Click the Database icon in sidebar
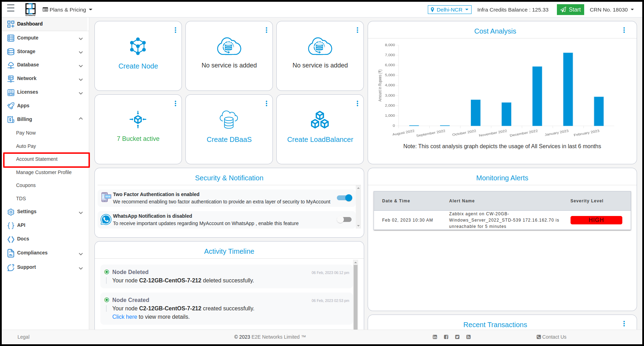The image size is (644, 346). [x=11, y=65]
